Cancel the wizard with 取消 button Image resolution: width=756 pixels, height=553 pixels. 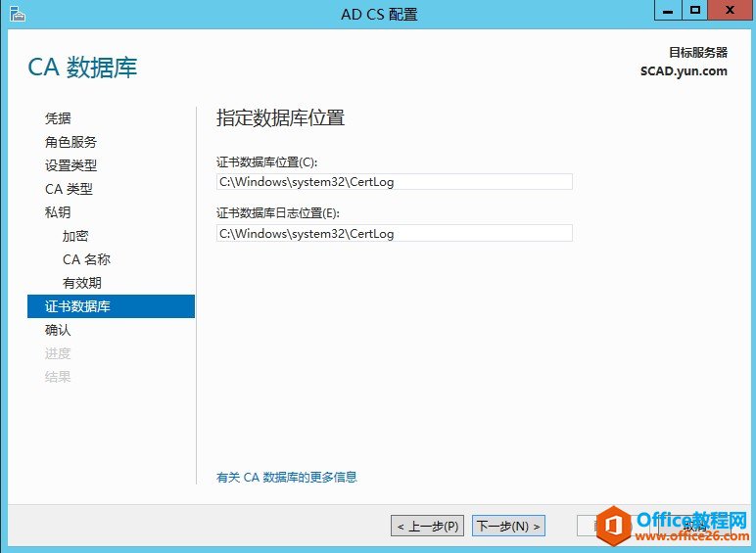point(695,527)
